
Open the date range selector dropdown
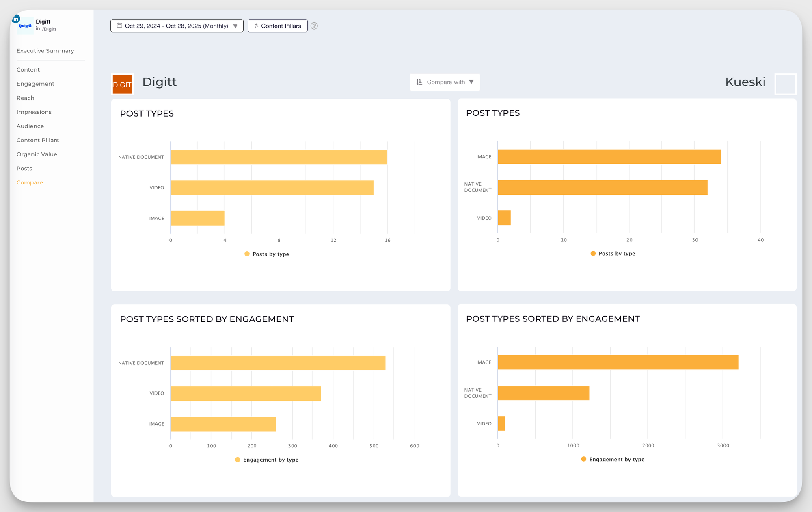coord(177,25)
